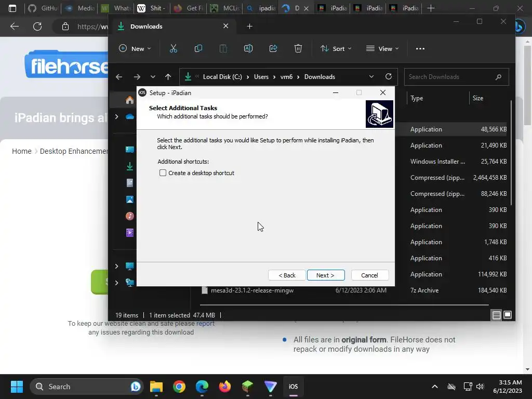Open Pictures in Explorer sidebar
The height and width of the screenshot is (399, 532).
click(129, 199)
